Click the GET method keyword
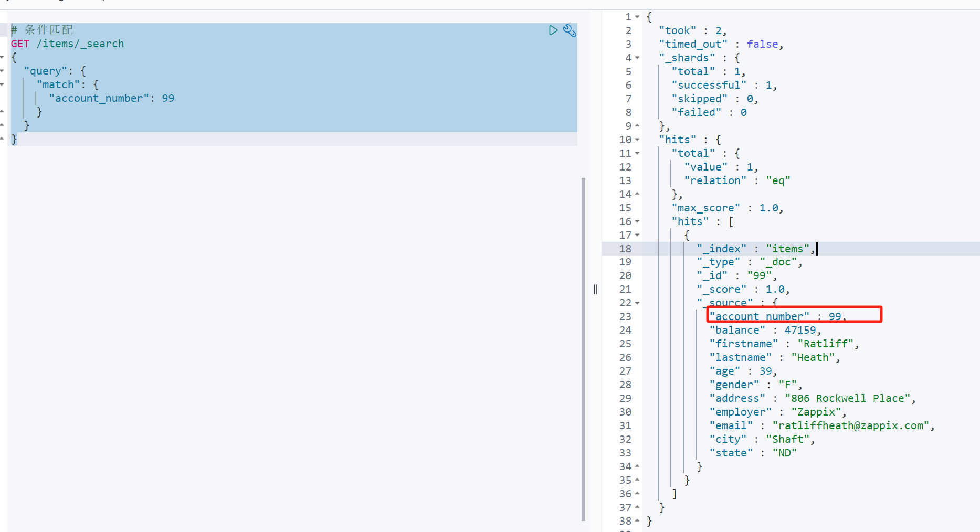Image resolution: width=980 pixels, height=532 pixels. 20,44
